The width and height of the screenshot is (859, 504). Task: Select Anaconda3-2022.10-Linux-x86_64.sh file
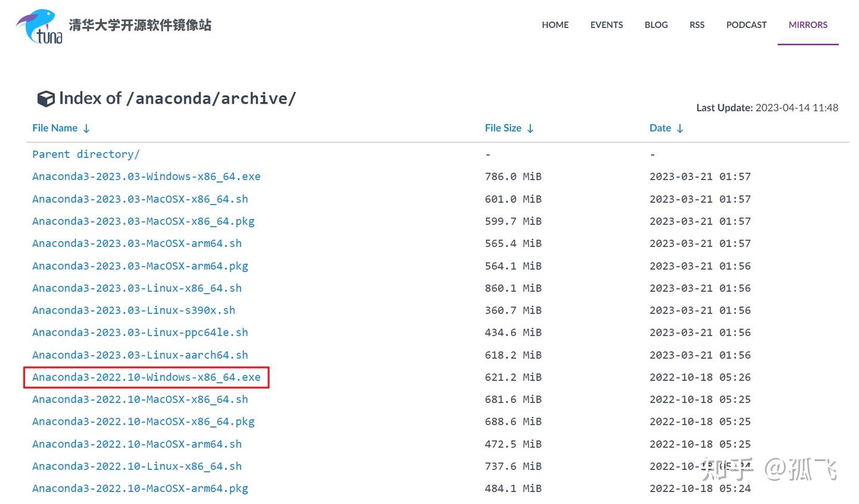tap(137, 466)
